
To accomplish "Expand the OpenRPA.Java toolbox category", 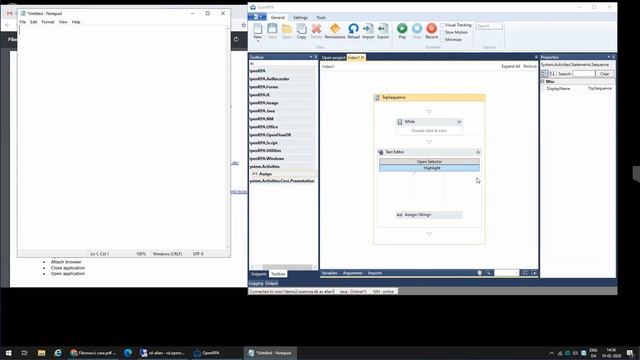I will tap(282, 111).
